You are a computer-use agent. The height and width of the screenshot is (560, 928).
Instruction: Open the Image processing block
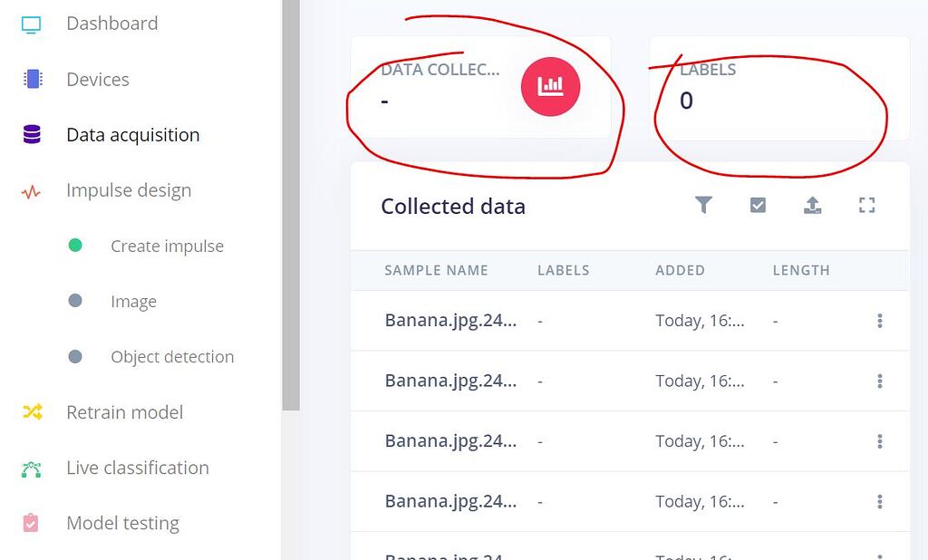[133, 302]
